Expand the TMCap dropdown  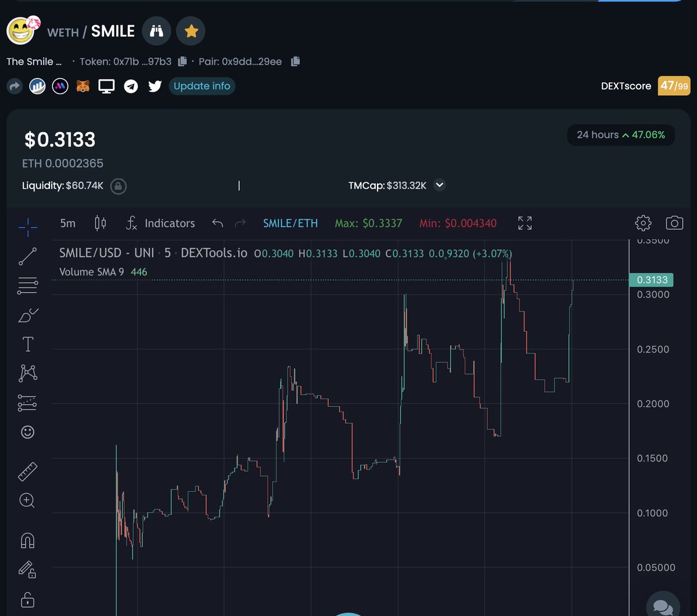(440, 185)
